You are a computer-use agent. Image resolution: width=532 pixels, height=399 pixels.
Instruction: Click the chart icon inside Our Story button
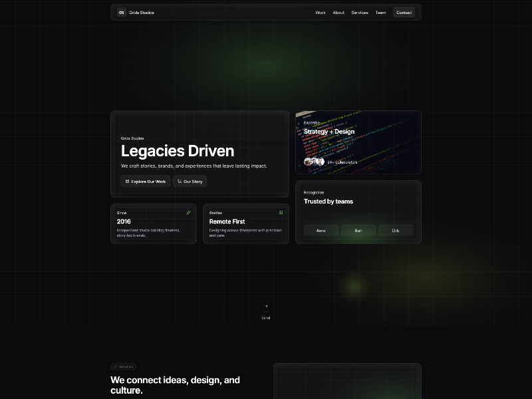[178, 181]
